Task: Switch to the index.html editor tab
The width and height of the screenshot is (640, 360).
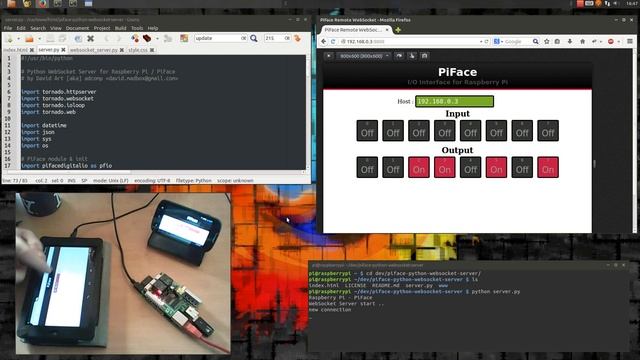Action: (16, 50)
